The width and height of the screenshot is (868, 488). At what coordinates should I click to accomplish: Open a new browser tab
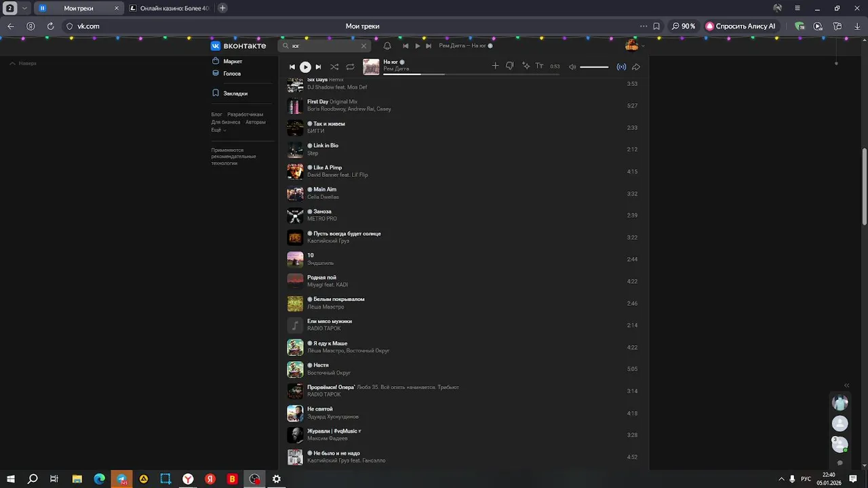(222, 8)
